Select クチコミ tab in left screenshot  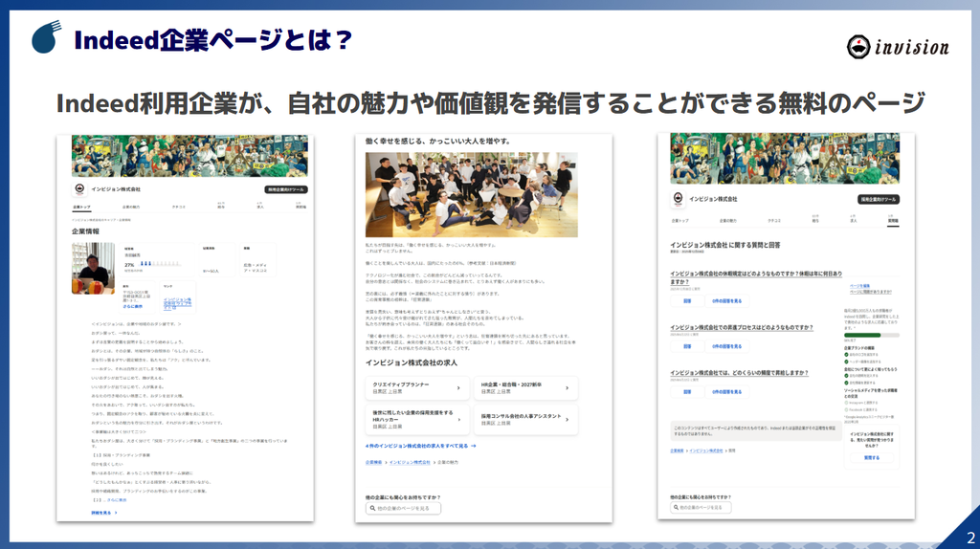(179, 207)
